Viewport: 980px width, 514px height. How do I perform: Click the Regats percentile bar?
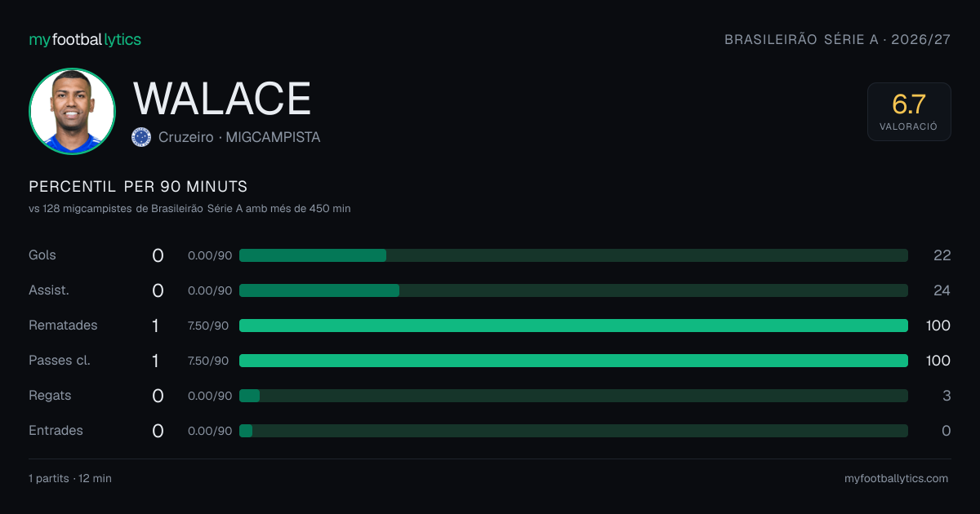[x=573, y=396]
